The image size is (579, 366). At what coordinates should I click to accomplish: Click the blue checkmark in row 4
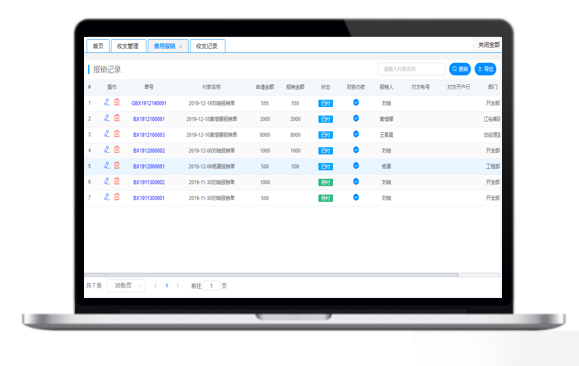point(356,150)
